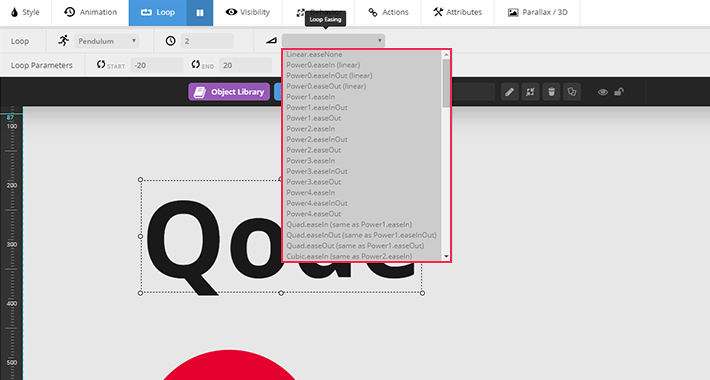Click the loop START value field
Screen dimensions: 710x380
(x=157, y=65)
